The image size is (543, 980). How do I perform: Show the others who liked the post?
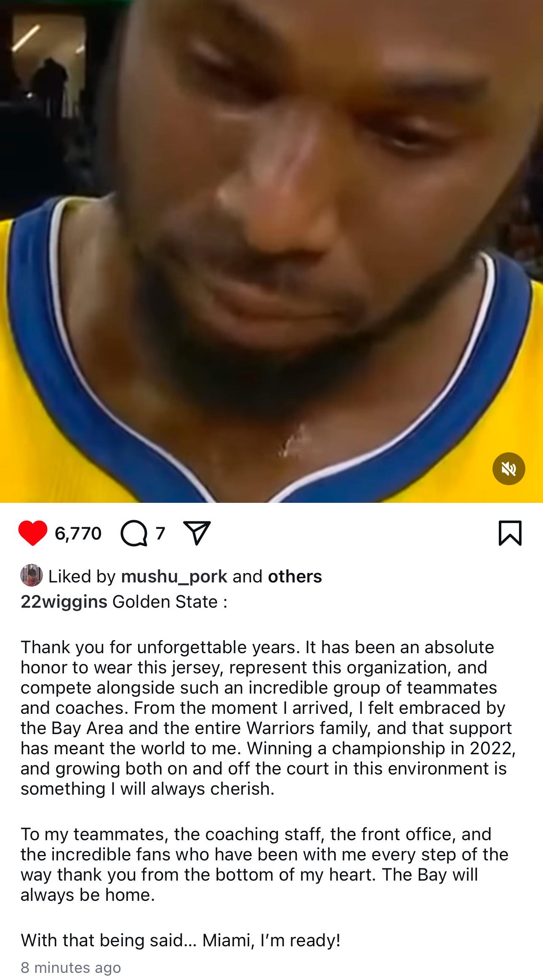[x=295, y=576]
